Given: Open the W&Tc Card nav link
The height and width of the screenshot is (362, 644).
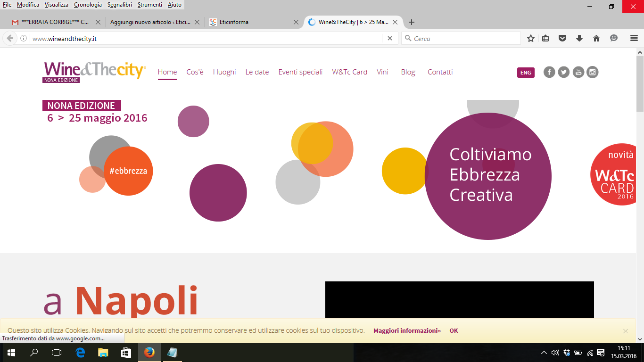Looking at the screenshot, I should pos(349,72).
